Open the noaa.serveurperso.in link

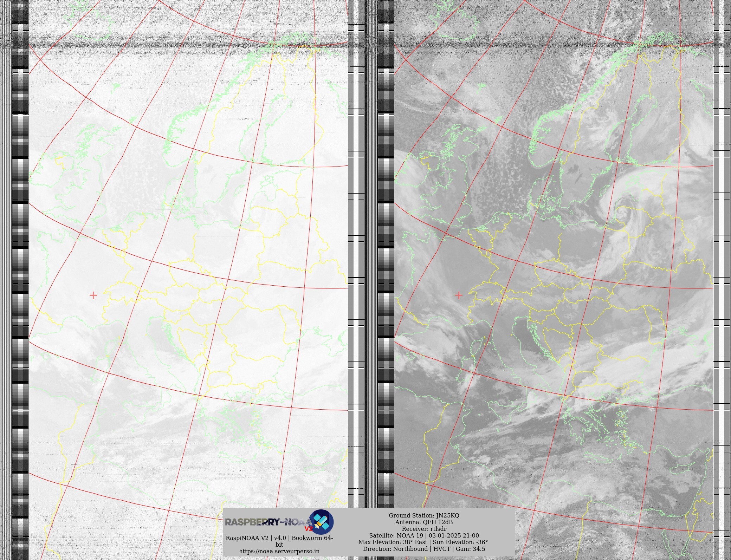(279, 551)
